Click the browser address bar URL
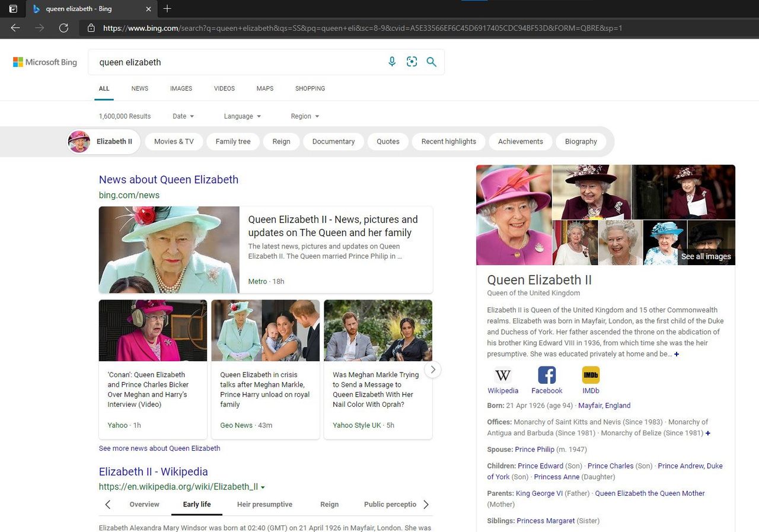This screenshot has width=759, height=532. [x=362, y=28]
